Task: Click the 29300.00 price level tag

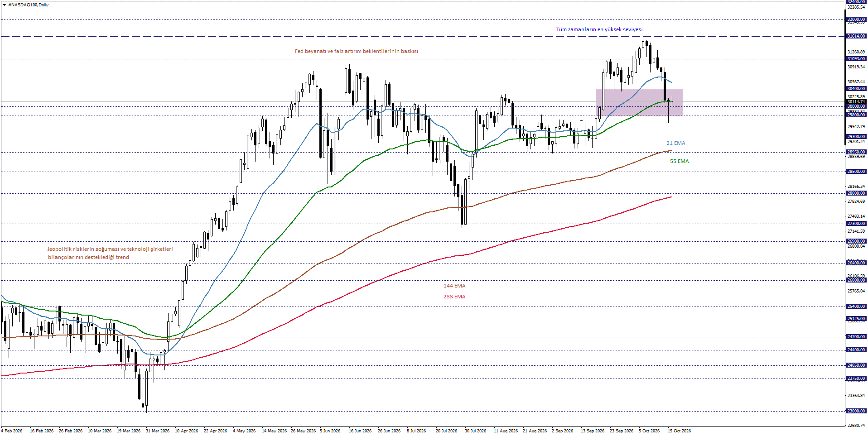Action: pyautogui.click(x=856, y=137)
